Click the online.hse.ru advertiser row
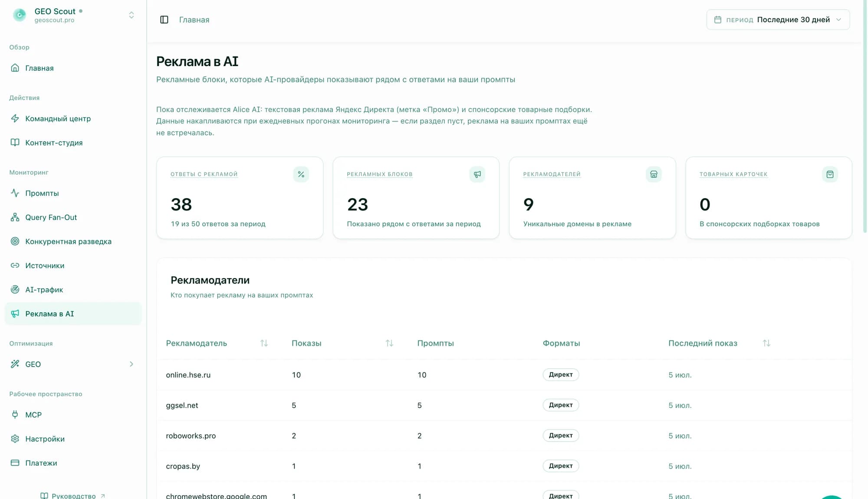The height and width of the screenshot is (499, 868). click(x=504, y=375)
